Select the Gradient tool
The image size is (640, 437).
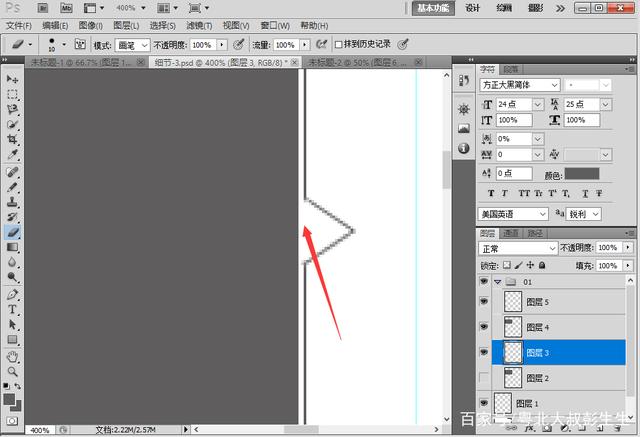pos(12,247)
